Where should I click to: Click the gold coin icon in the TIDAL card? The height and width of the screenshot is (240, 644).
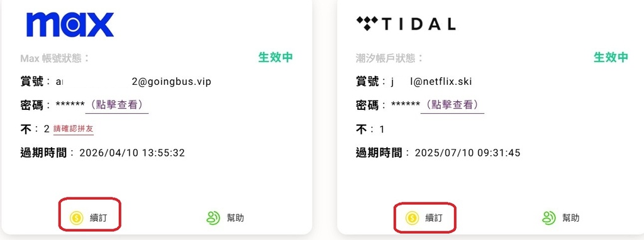[412, 218]
